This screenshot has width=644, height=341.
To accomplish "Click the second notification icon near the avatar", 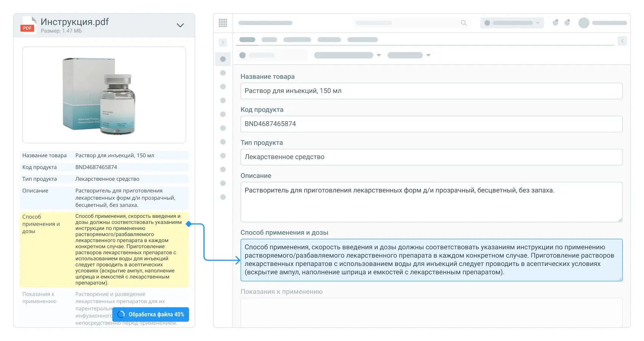I will point(567,22).
